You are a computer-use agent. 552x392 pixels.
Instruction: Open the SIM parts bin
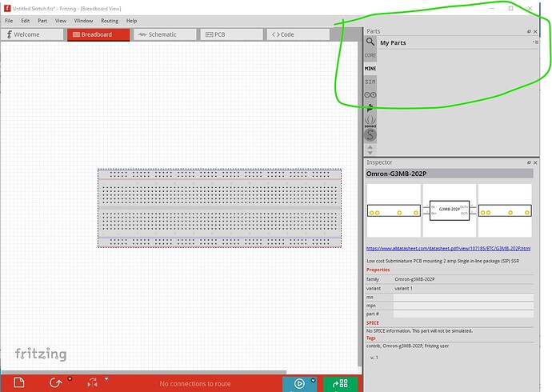click(x=370, y=82)
